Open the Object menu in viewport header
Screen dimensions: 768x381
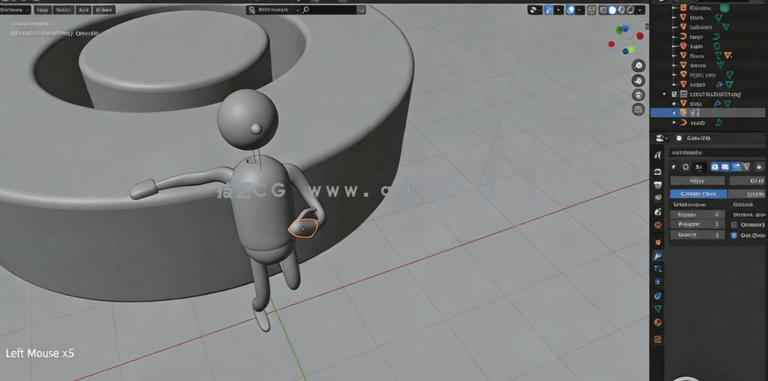(104, 10)
